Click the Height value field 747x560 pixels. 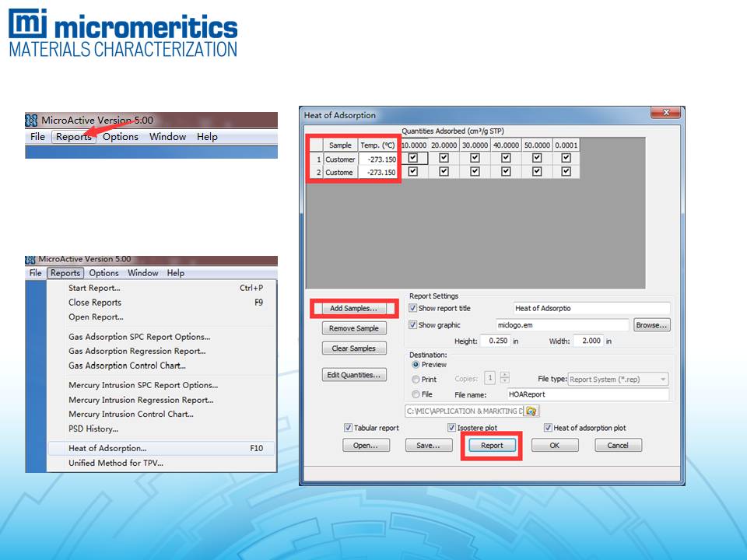tap(494, 341)
